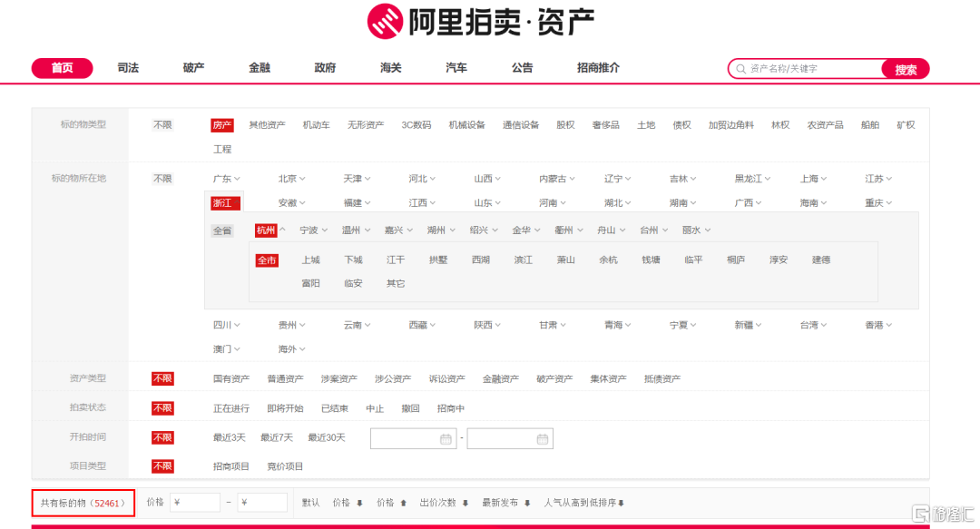
Task: Expand the 江苏 dropdown
Action: (x=878, y=179)
